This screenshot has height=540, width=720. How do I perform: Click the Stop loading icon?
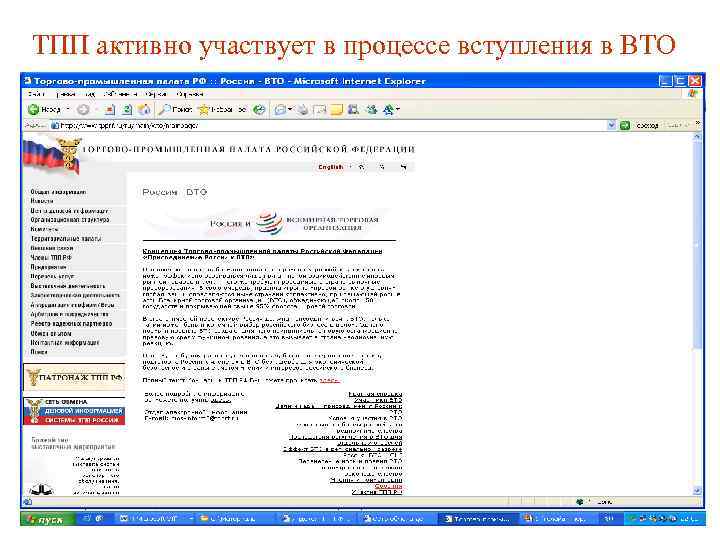click(x=110, y=109)
